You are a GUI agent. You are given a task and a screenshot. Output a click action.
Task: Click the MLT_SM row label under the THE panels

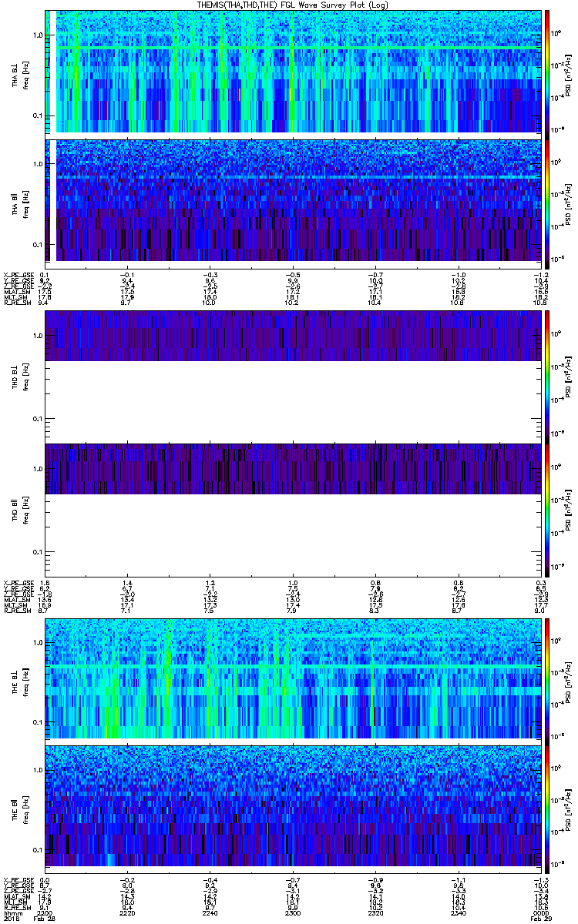(15, 902)
